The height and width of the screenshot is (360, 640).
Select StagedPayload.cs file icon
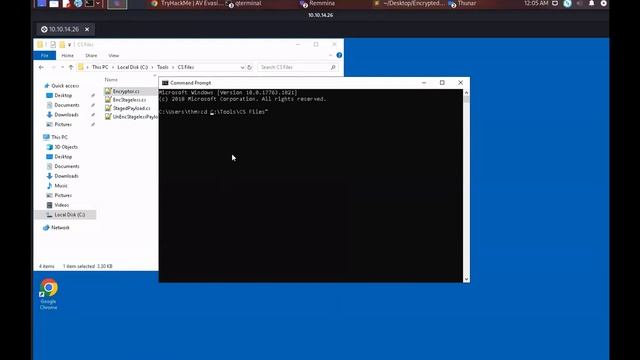[x=108, y=108]
